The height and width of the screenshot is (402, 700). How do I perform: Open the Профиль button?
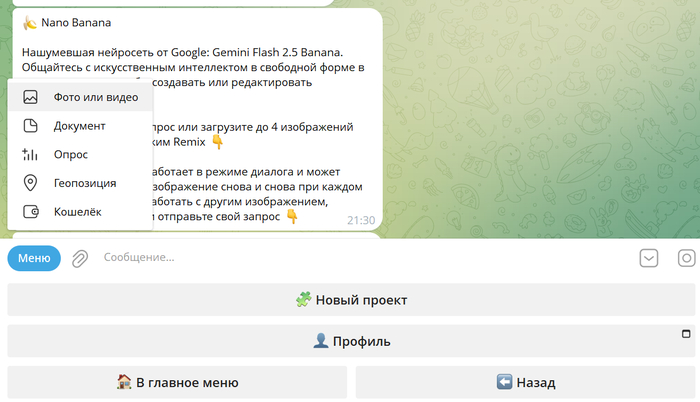[350, 341]
